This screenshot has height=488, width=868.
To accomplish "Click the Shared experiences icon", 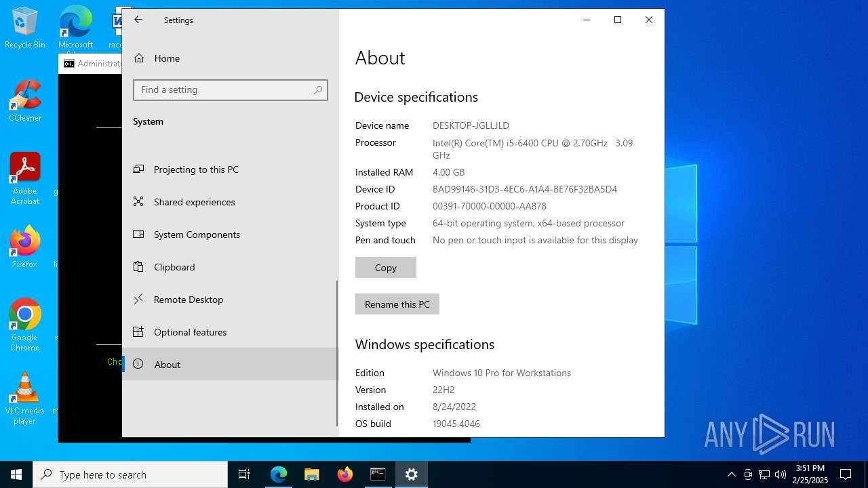I will tap(138, 201).
